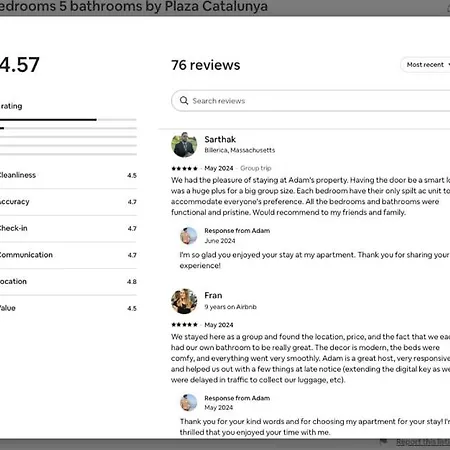Viewport: 450px width, 450px height.
Task: Click the 4.57 overall rating number
Action: click(19, 65)
